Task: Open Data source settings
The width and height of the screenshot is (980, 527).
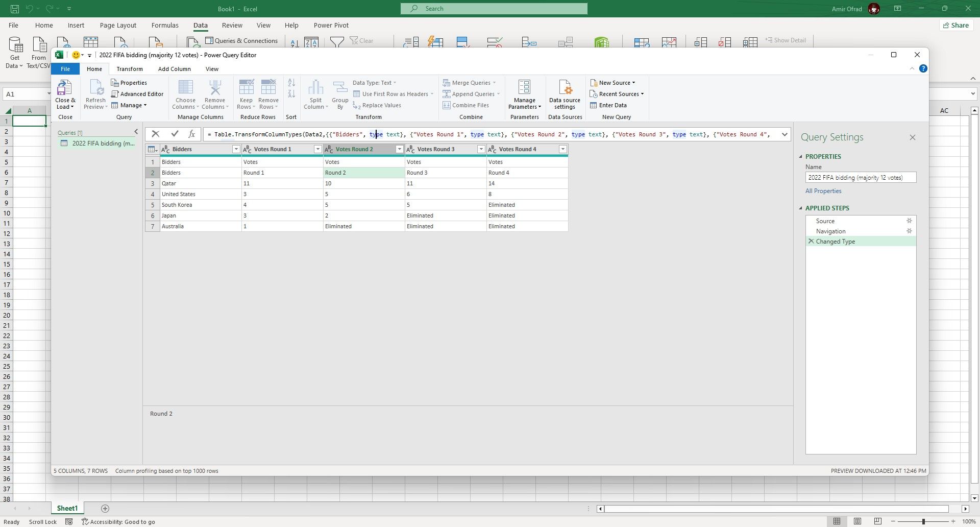Action: [565, 93]
